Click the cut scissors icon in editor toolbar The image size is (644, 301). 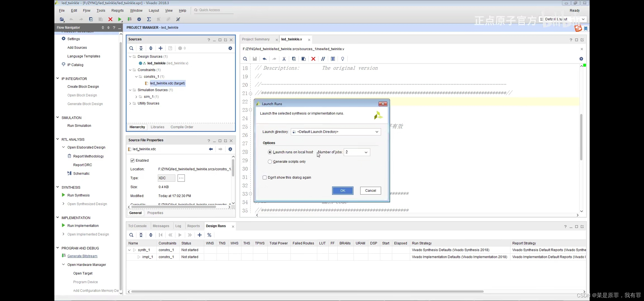coord(284,59)
